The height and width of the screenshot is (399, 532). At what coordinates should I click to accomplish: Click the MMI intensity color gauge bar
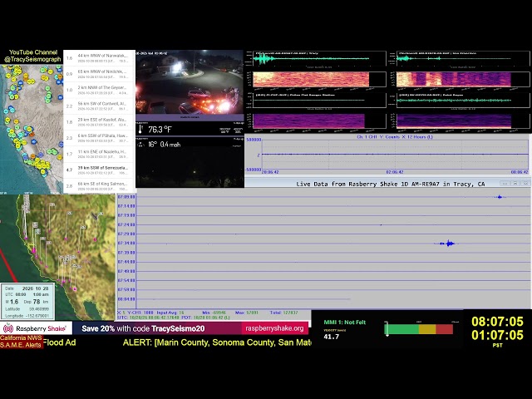coord(419,329)
